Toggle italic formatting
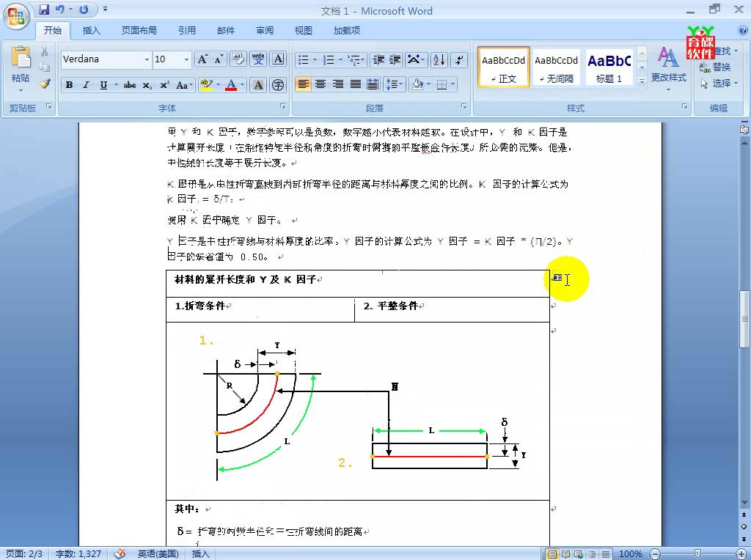This screenshot has width=751, height=560. [87, 85]
